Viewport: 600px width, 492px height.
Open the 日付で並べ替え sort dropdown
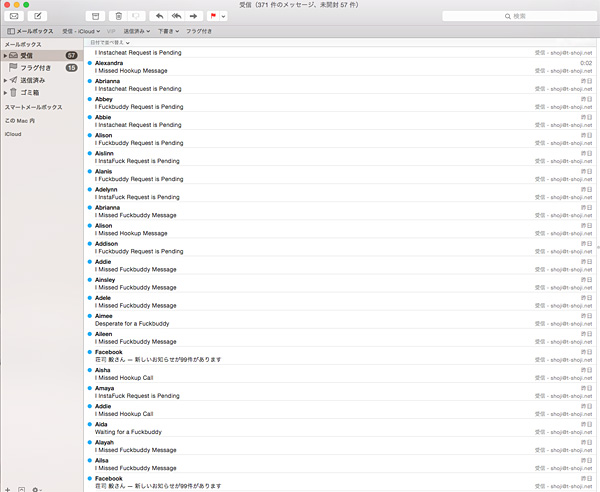pos(110,42)
